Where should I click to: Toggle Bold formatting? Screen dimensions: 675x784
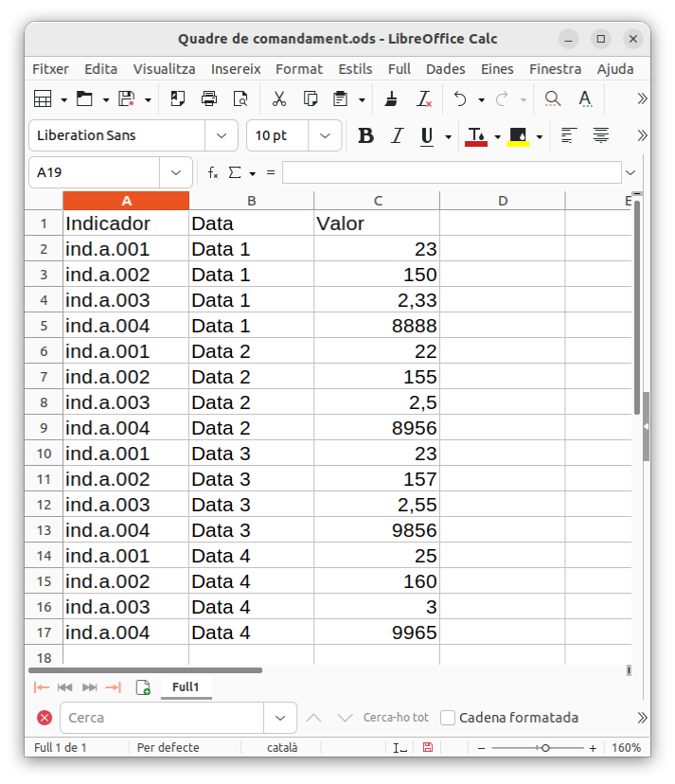click(366, 135)
